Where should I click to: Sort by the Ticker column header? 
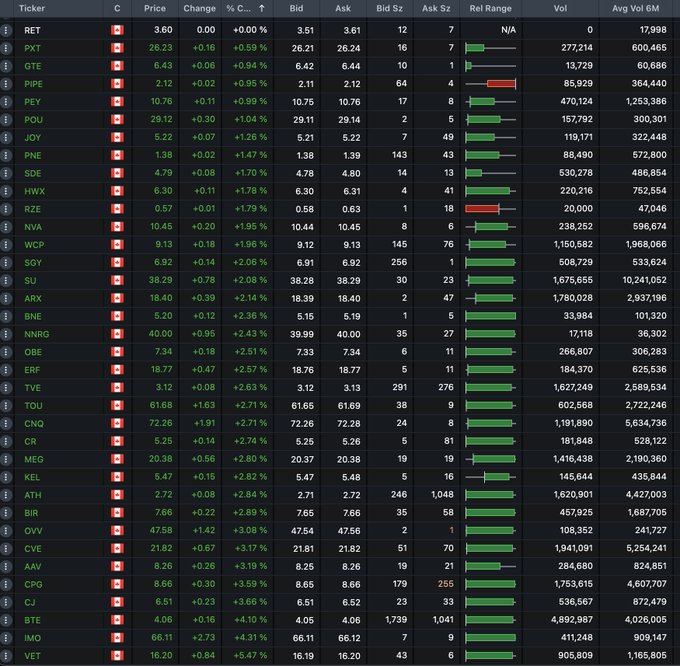point(32,8)
